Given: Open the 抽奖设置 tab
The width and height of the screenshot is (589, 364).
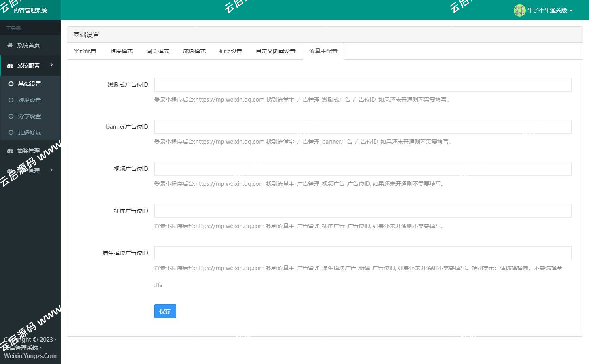Looking at the screenshot, I should coord(230,51).
